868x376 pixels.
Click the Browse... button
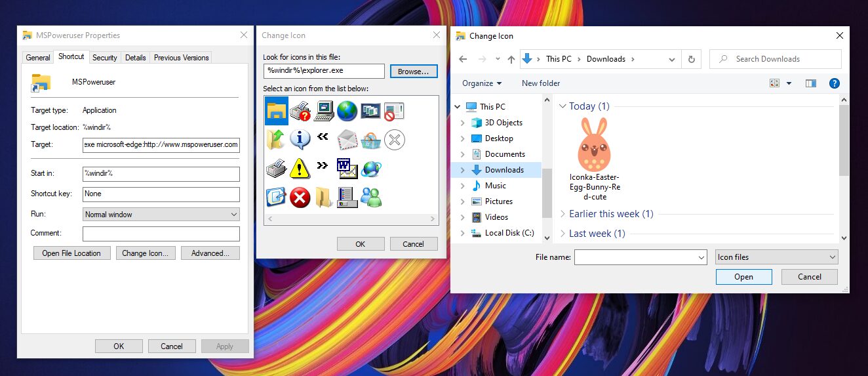click(x=413, y=72)
